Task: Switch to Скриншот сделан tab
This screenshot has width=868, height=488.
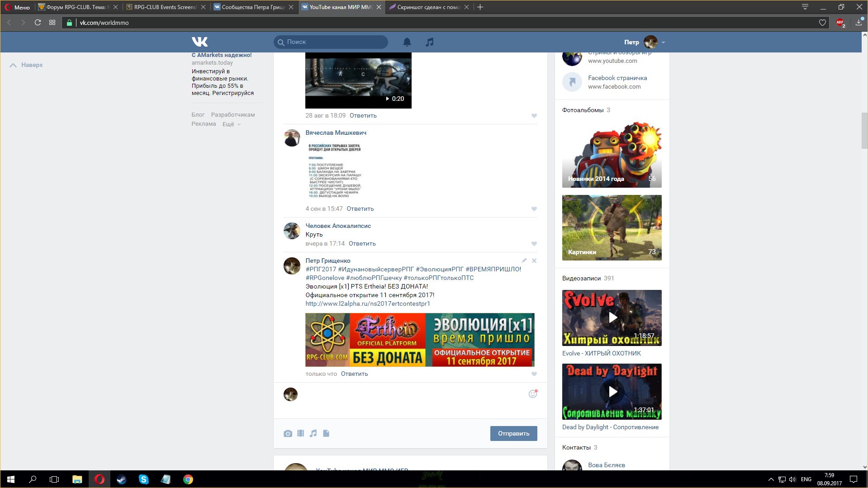Action: (x=429, y=7)
